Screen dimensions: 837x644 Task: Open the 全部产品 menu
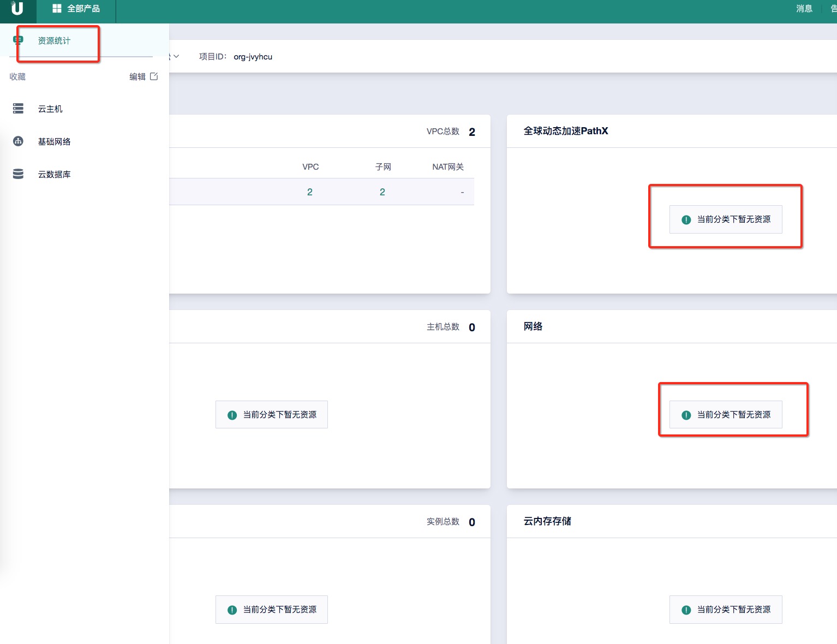(83, 9)
